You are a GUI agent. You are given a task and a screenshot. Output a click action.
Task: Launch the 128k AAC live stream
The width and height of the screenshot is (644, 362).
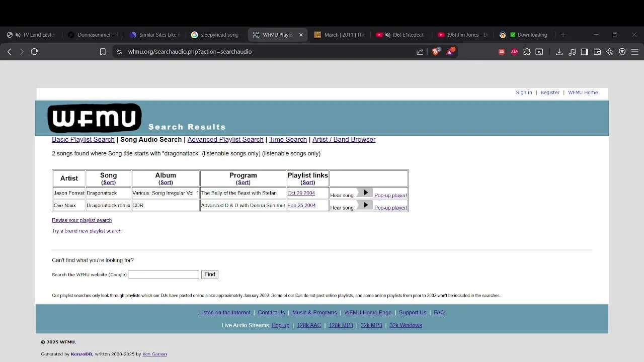pos(309,325)
